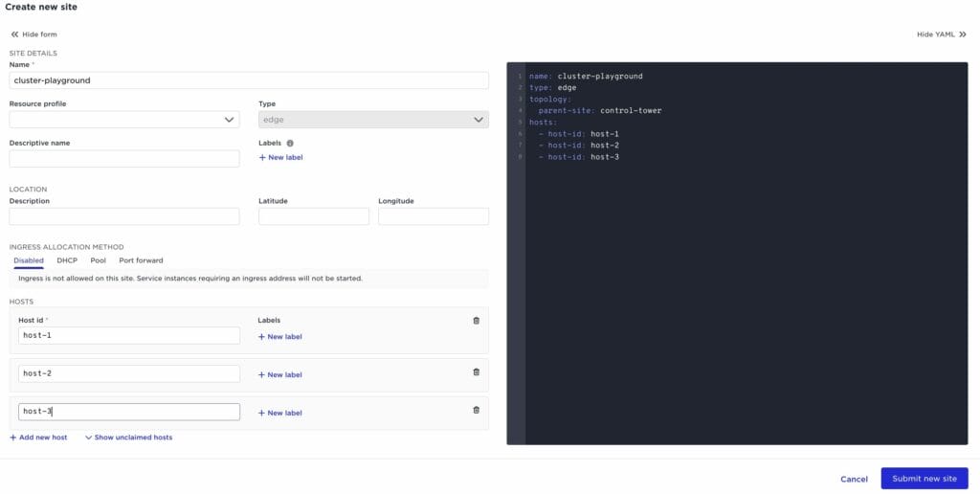Viewport: 980px width, 494px height.
Task: Expand Show unclaimed hosts
Action: [129, 438]
